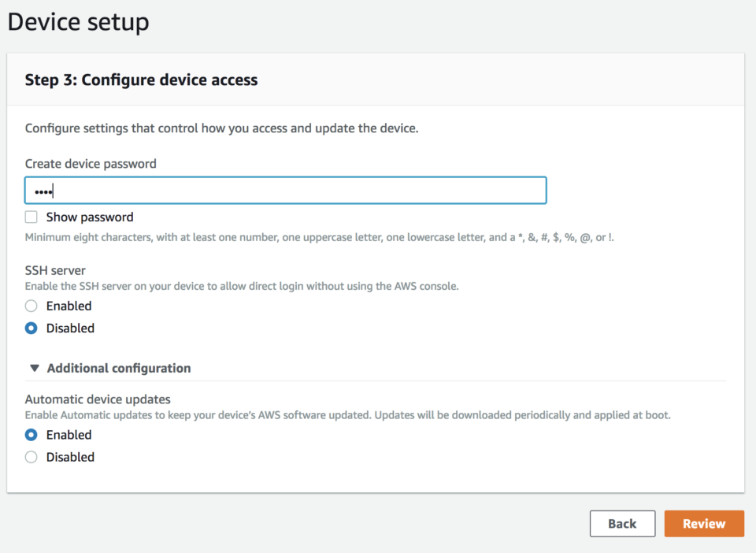Click the Device setup page title

point(79,22)
